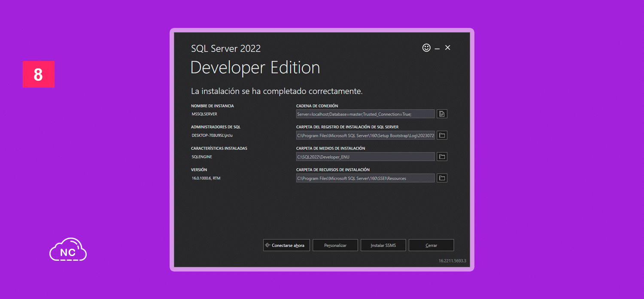Click the installation completed message text

click(277, 92)
